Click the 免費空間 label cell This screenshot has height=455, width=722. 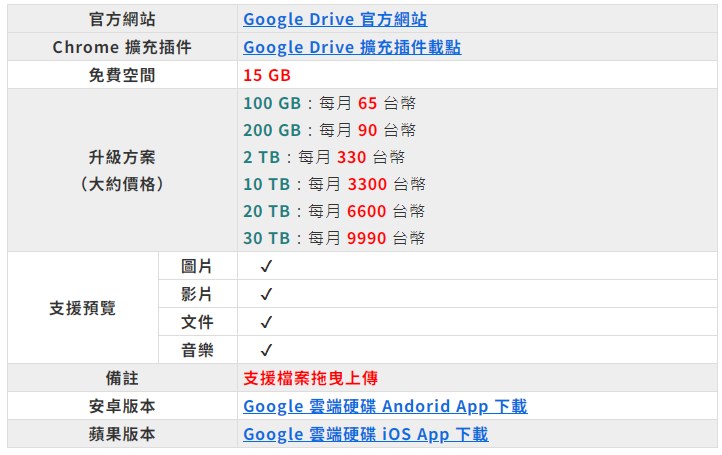tap(122, 75)
